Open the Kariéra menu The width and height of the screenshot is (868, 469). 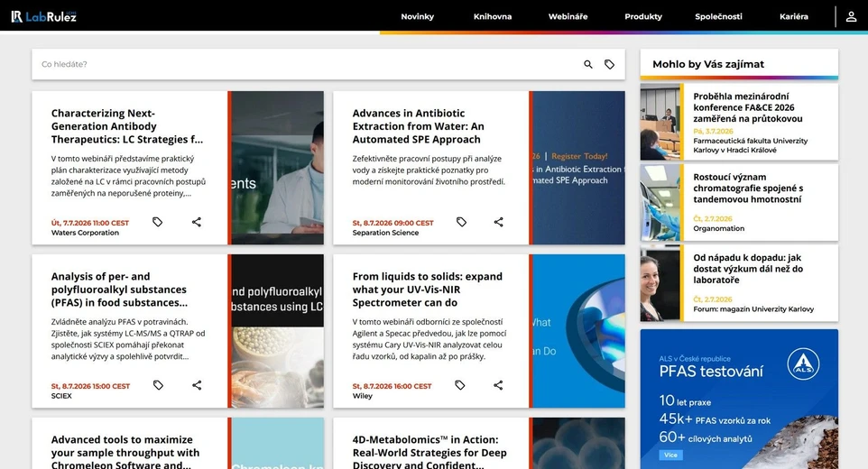[x=794, y=16]
